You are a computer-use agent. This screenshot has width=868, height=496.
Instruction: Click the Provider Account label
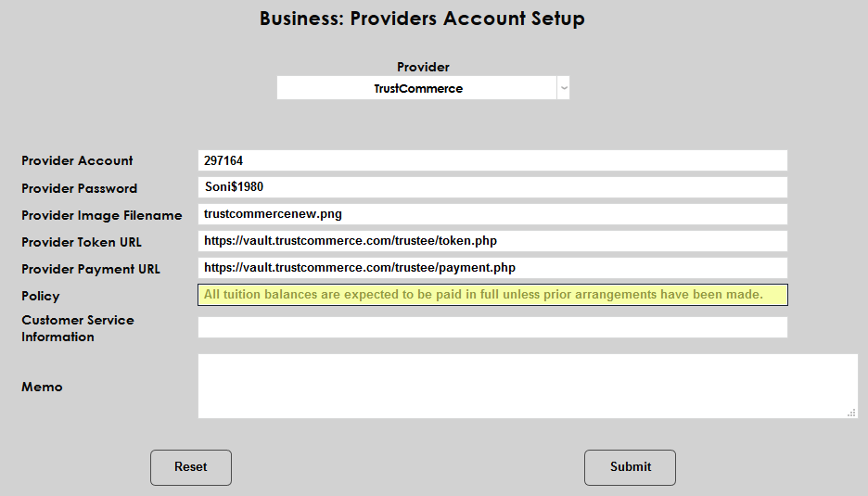(x=77, y=160)
